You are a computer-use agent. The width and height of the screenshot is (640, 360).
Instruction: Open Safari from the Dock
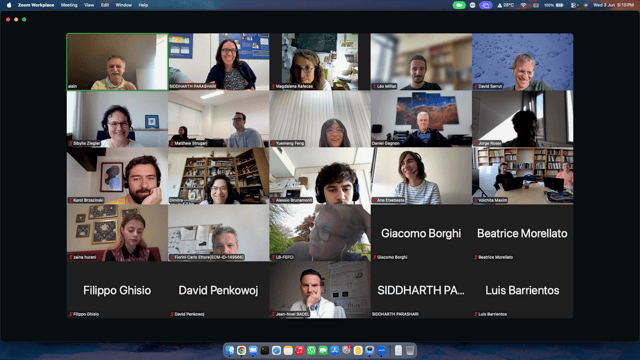tap(276, 350)
